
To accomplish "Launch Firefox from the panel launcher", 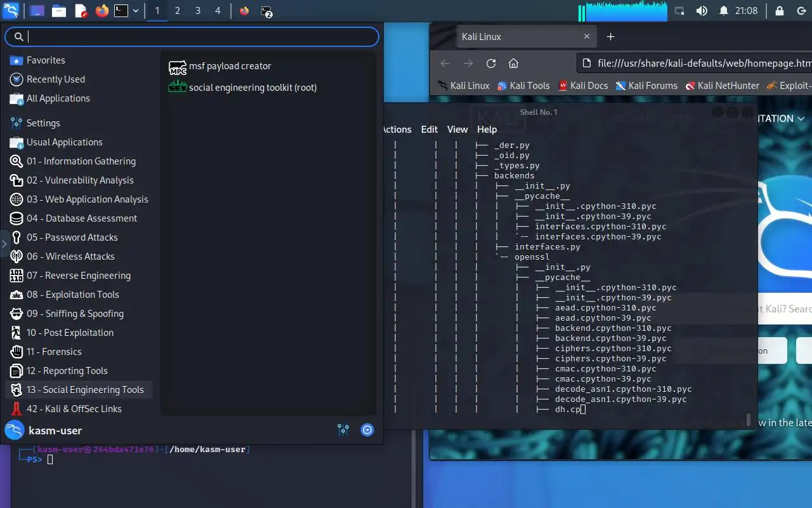I will [102, 11].
